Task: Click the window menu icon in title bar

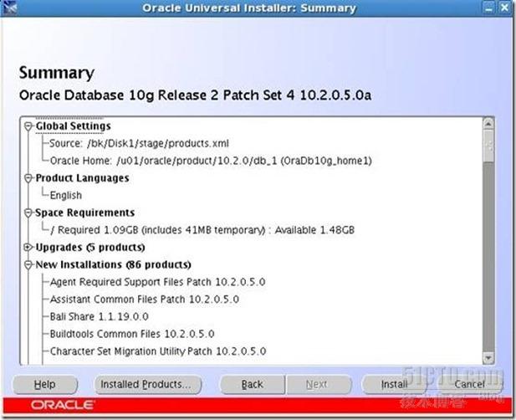Action: click(10, 8)
